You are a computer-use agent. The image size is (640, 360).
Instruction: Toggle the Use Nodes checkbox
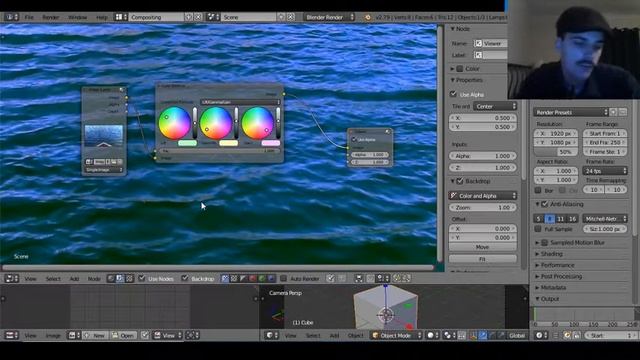pyautogui.click(x=142, y=278)
